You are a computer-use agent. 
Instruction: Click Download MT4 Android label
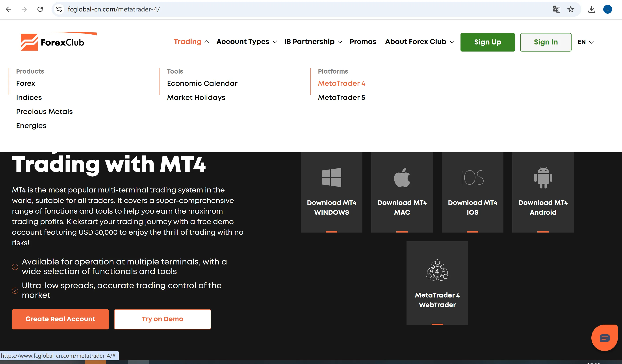point(543,207)
